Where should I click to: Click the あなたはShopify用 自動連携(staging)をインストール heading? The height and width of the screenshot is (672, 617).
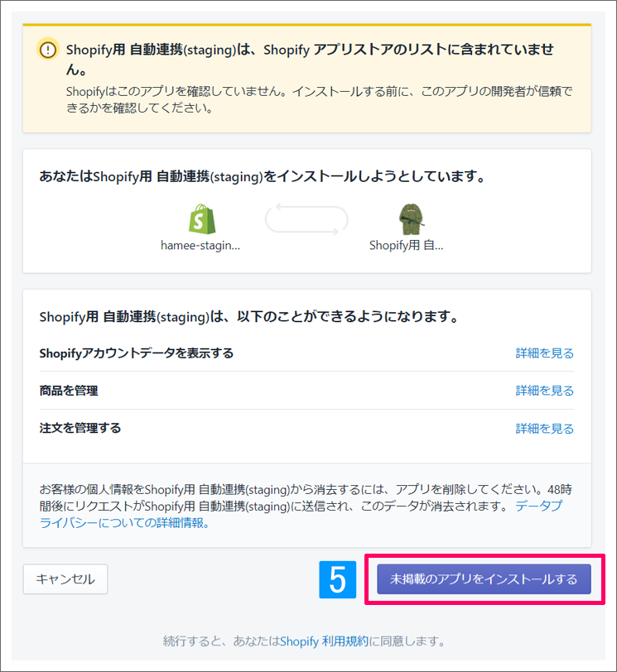pyautogui.click(x=262, y=176)
